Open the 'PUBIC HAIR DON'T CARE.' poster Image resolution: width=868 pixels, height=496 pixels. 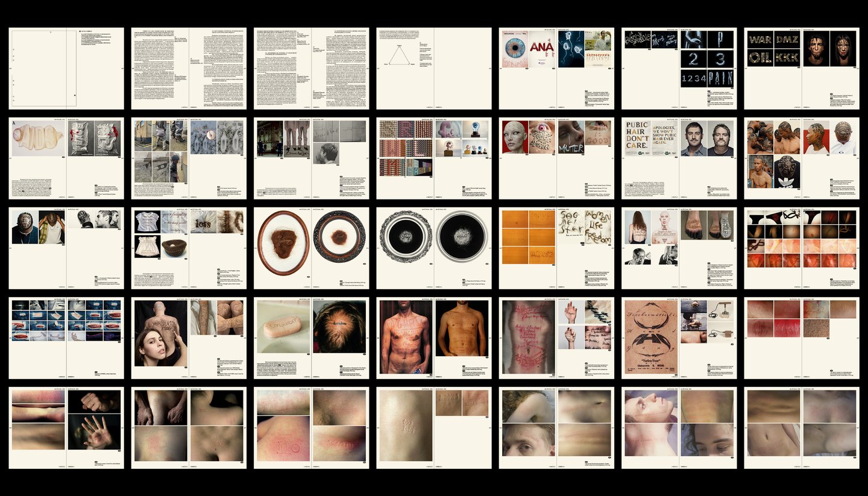[x=637, y=139]
